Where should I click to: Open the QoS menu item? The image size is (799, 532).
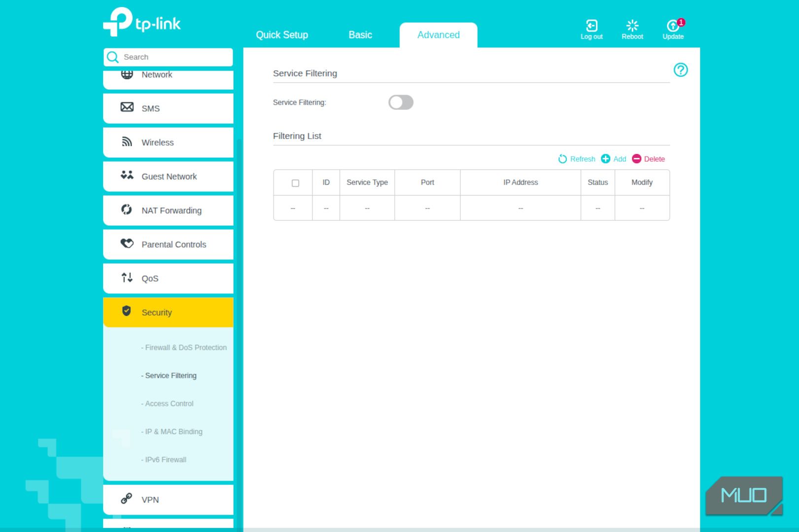168,278
